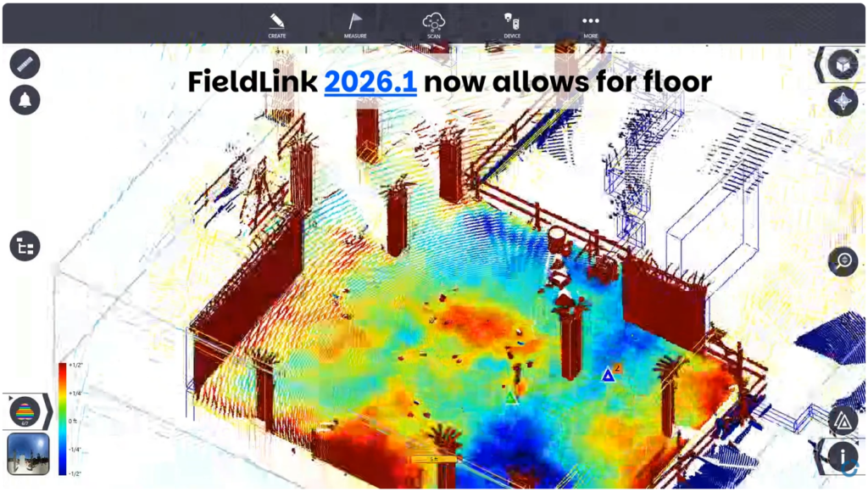This screenshot has height=492, width=868.
Task: Open the Measure tool menu
Action: click(x=355, y=25)
